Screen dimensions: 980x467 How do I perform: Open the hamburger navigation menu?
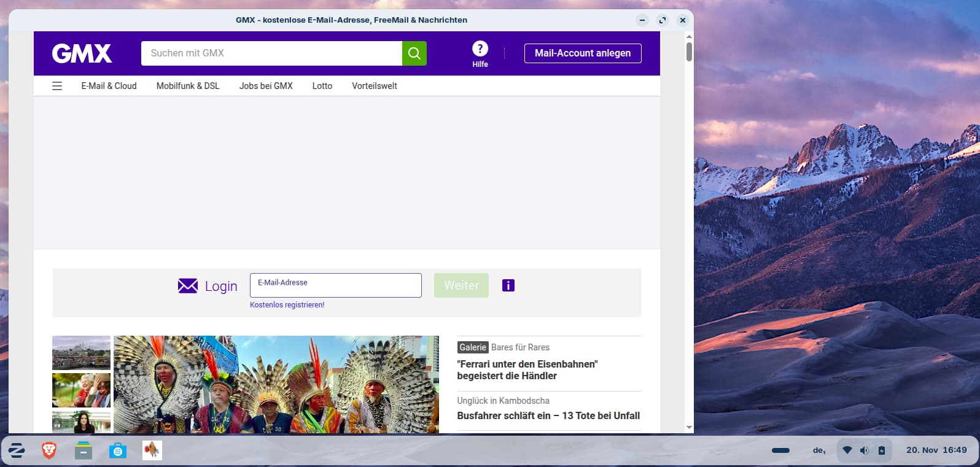click(57, 86)
